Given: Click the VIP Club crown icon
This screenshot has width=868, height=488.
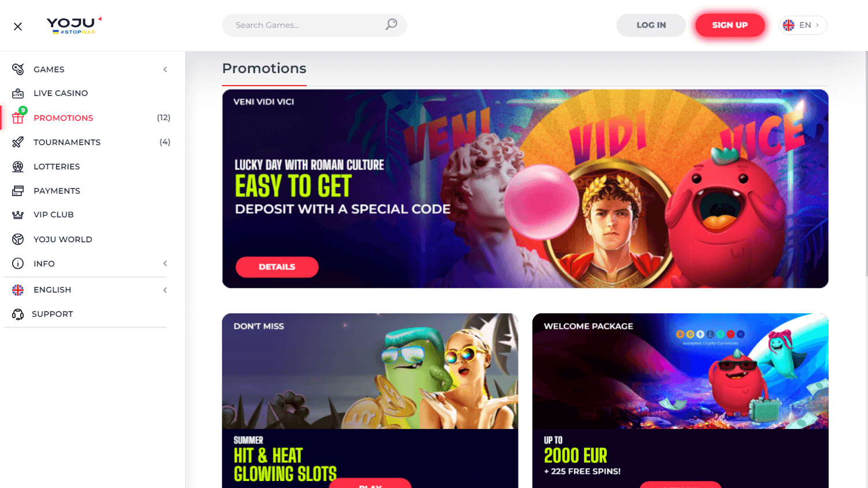Looking at the screenshot, I should (x=18, y=215).
